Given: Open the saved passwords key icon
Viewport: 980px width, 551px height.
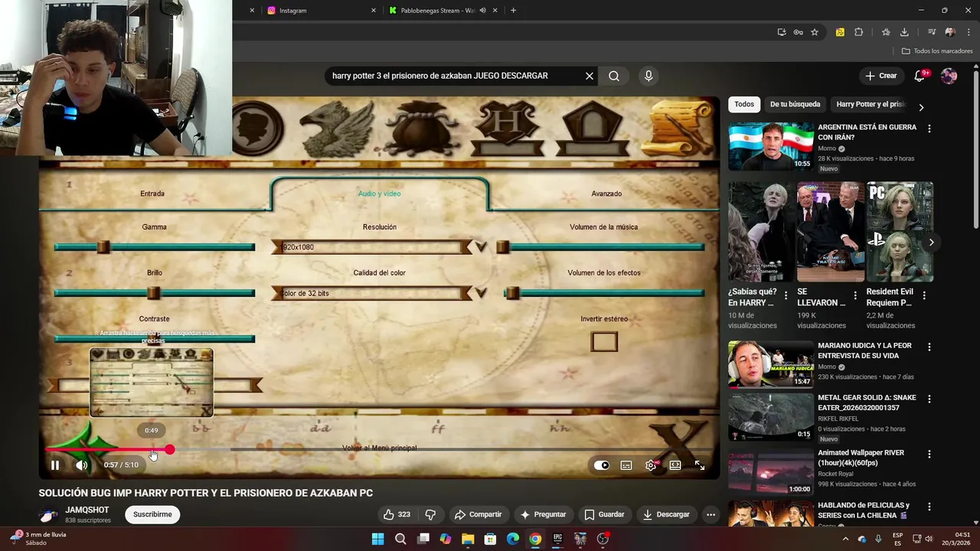Looking at the screenshot, I should click(x=798, y=32).
